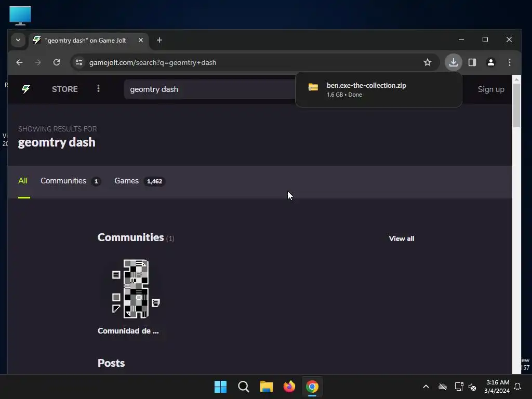Switch to the Communities tab
532x399 pixels.
[70, 181]
